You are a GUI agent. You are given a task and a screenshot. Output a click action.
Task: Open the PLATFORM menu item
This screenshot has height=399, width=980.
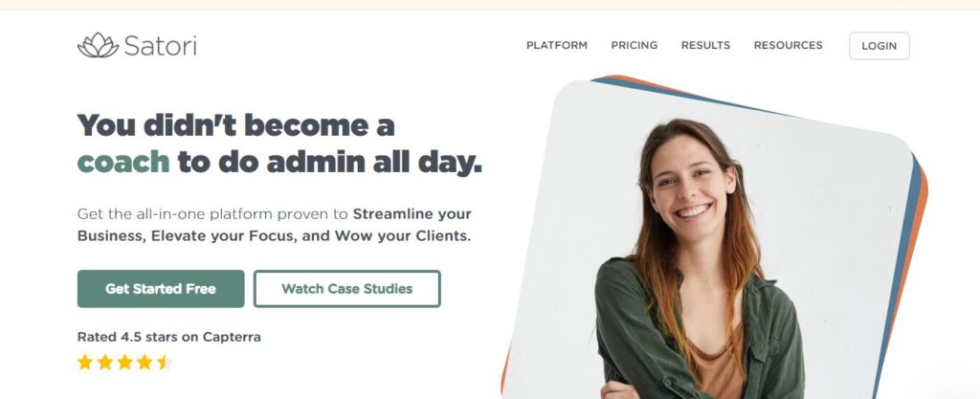point(557,46)
